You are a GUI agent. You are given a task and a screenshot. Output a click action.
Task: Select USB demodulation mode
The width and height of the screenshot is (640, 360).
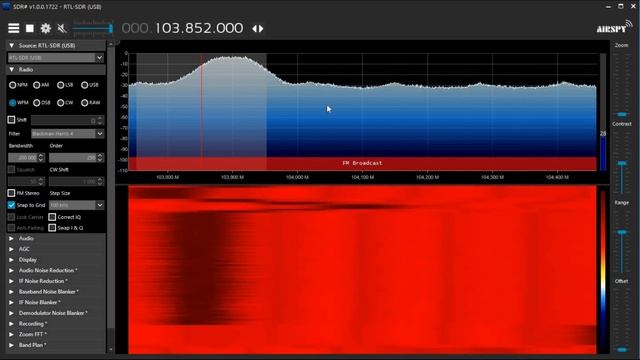point(84,85)
